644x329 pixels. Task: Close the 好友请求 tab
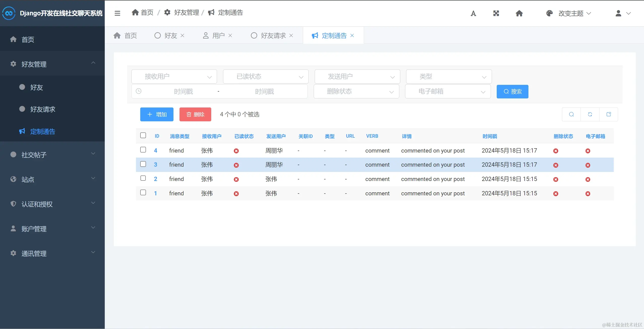pos(291,35)
